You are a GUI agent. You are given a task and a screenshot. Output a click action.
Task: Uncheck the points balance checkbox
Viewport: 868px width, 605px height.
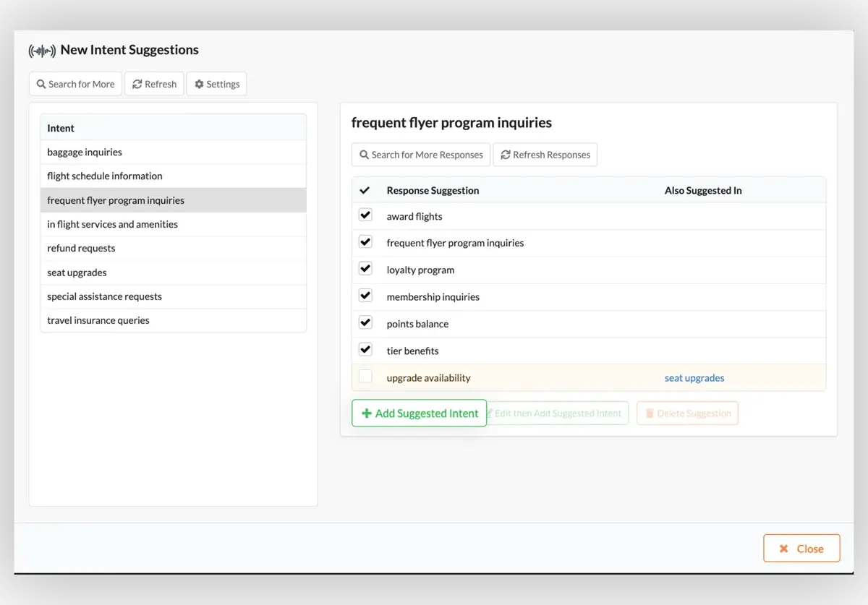point(365,323)
